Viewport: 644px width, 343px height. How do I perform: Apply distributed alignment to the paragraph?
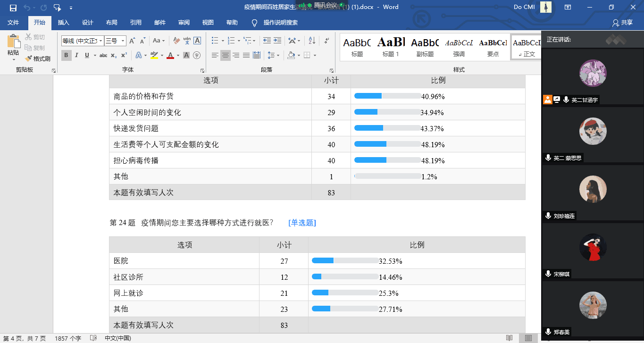click(x=257, y=55)
